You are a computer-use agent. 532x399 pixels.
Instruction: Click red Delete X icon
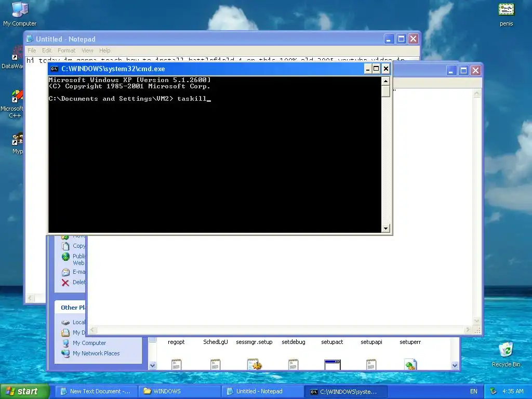click(65, 282)
